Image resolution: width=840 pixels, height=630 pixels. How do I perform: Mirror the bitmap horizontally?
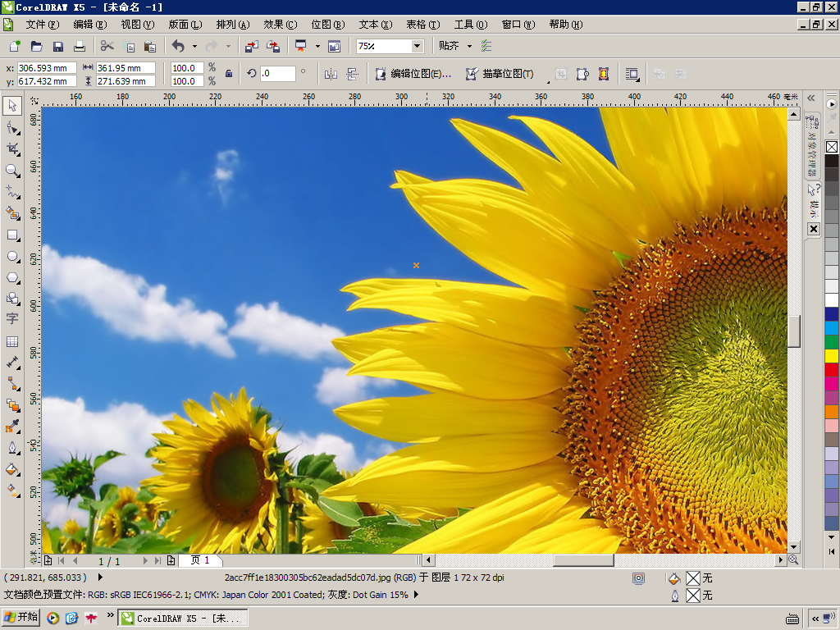[331, 74]
